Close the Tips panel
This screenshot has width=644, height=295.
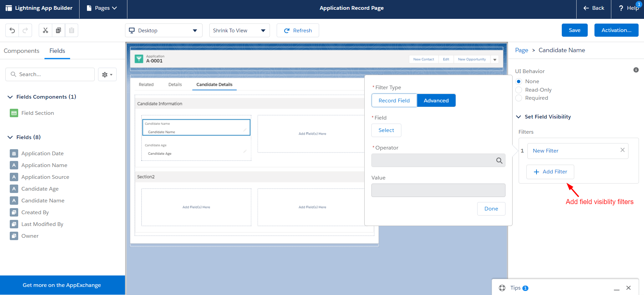pyautogui.click(x=628, y=288)
